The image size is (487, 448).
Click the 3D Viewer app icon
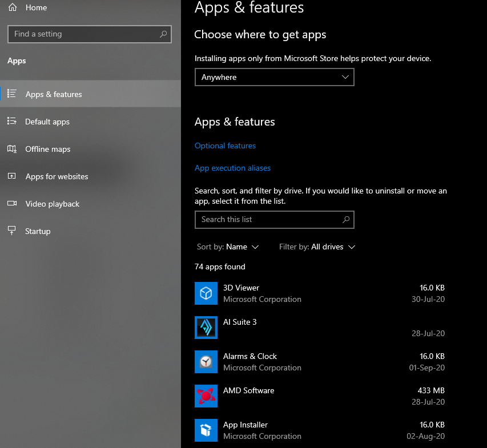pyautogui.click(x=206, y=293)
